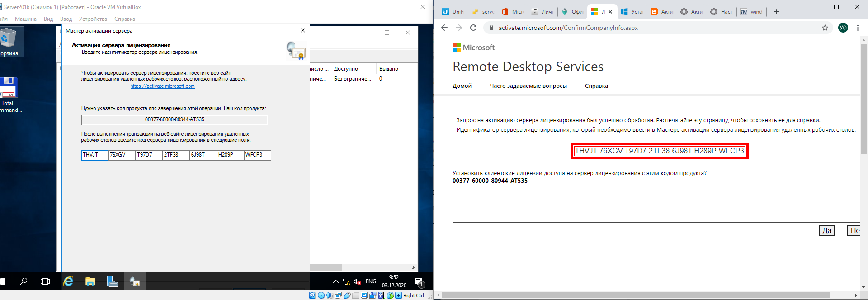Click the browser back arrow

[444, 28]
